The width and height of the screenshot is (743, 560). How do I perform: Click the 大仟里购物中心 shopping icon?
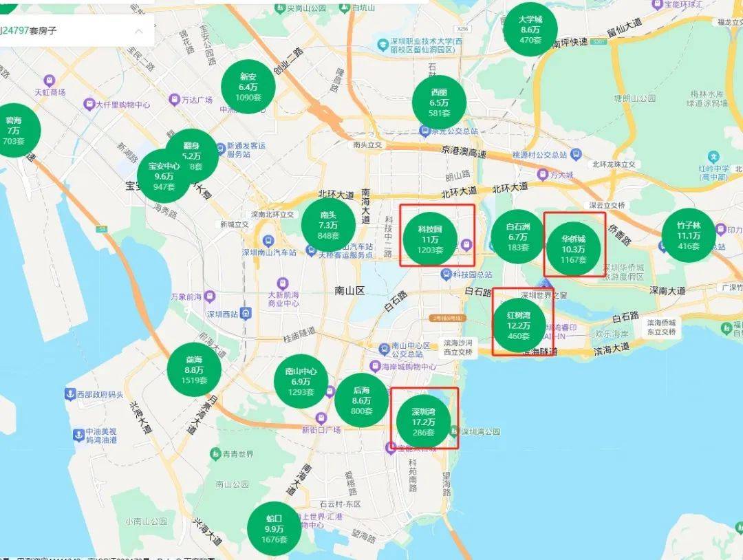tap(89, 104)
